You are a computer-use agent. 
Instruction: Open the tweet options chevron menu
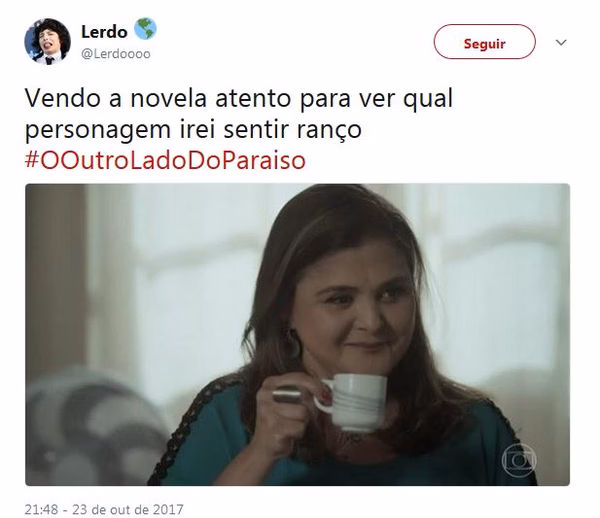tap(561, 42)
